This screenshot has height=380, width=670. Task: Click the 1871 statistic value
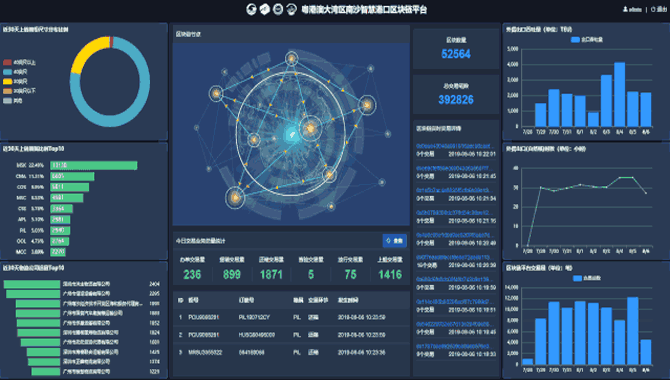[271, 274]
